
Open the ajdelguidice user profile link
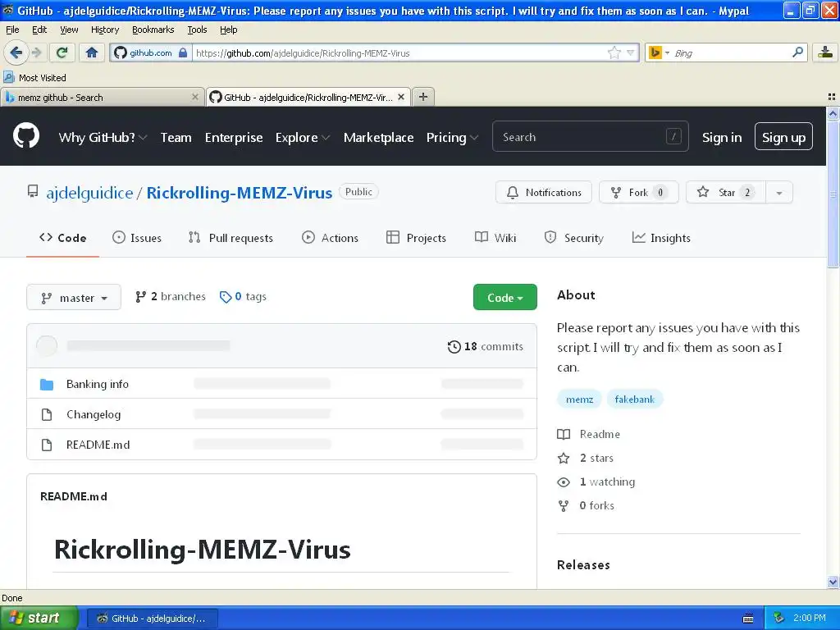point(89,193)
